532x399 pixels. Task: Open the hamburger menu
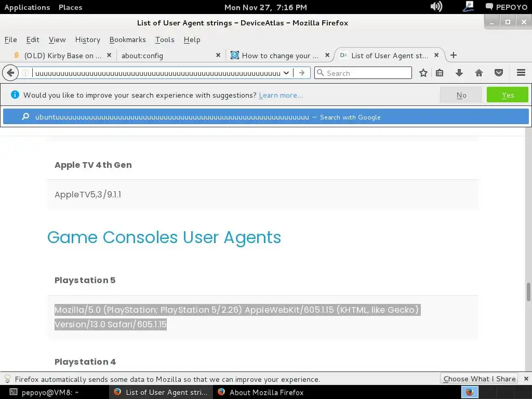coord(521,73)
